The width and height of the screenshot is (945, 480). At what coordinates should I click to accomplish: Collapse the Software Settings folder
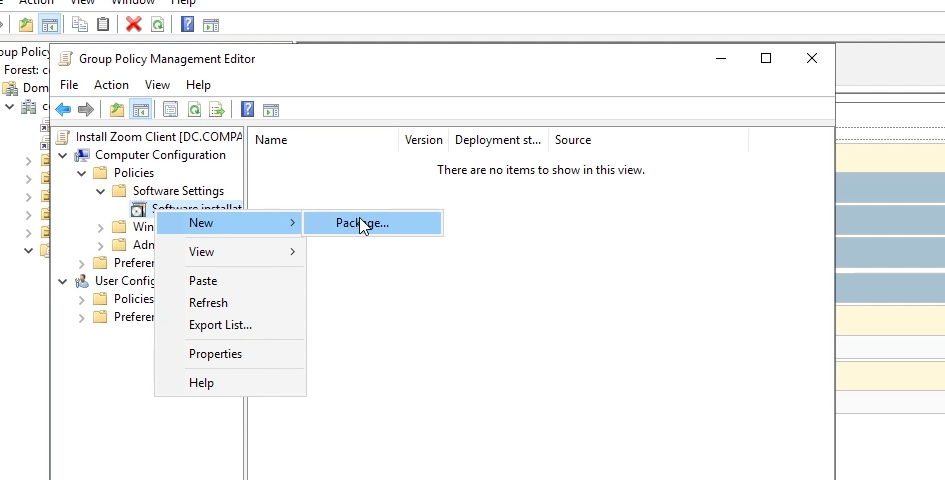[101, 191]
